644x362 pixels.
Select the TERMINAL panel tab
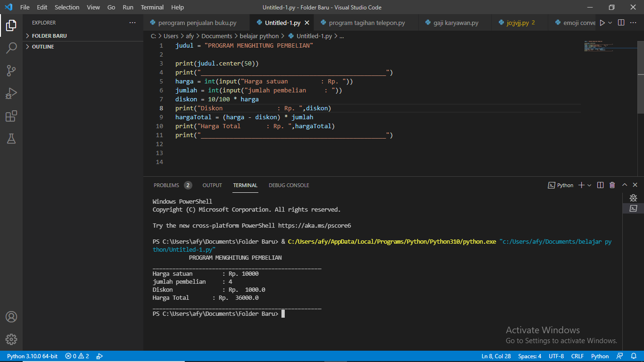pos(245,185)
